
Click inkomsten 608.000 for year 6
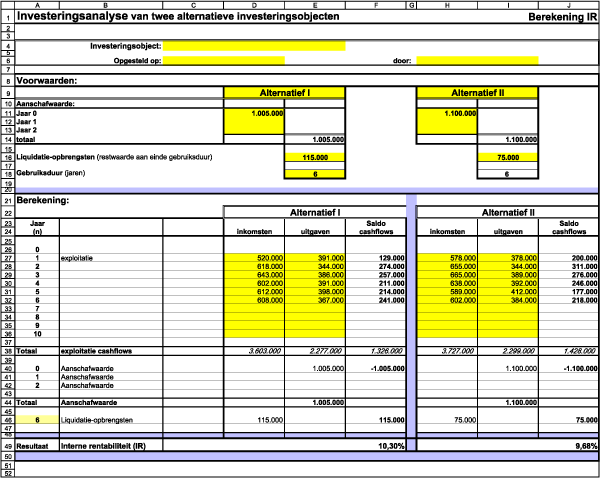point(254,300)
